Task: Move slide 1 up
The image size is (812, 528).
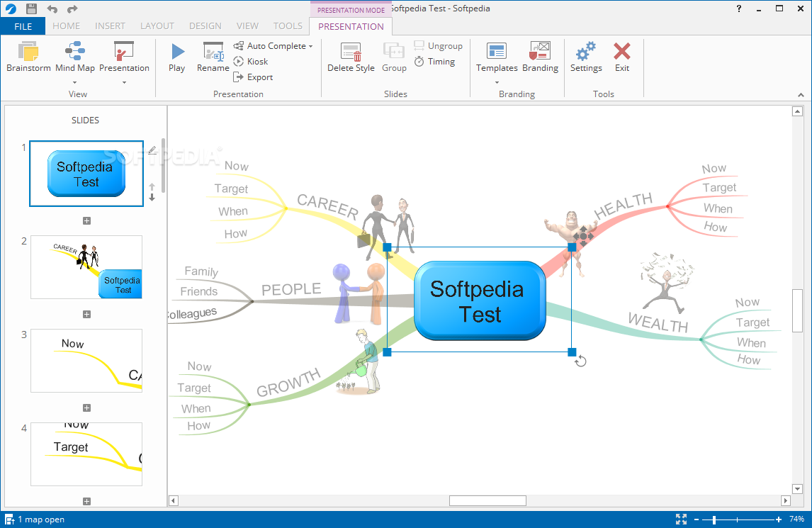Action: (152, 187)
